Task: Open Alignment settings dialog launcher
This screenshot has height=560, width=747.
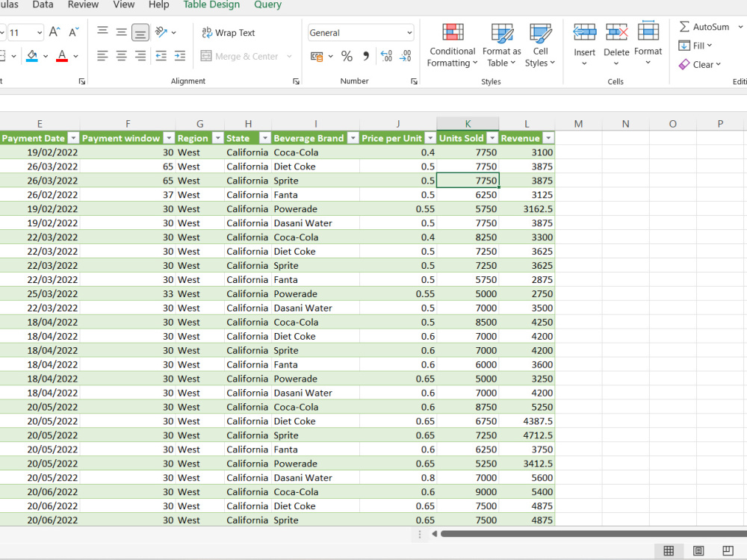Action: click(297, 81)
